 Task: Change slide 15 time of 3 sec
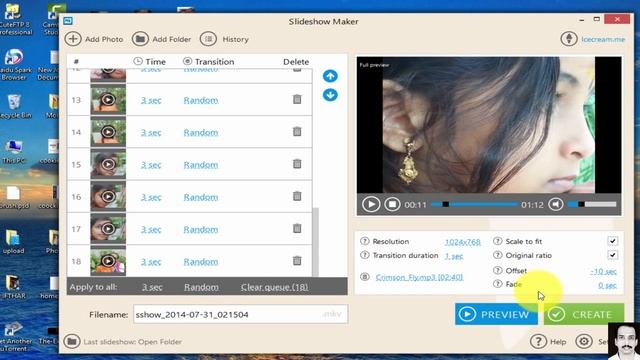click(151, 165)
